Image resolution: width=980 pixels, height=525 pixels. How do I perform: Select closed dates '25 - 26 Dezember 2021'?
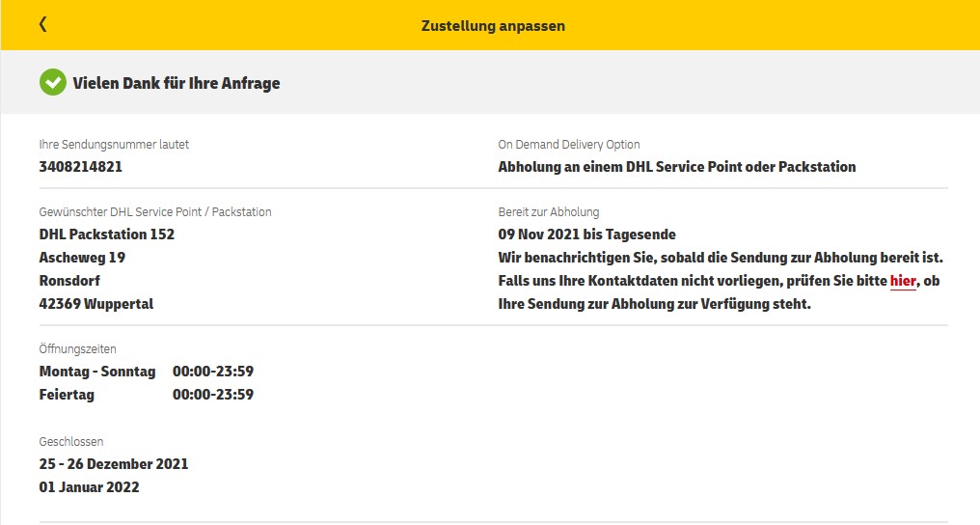(x=114, y=464)
